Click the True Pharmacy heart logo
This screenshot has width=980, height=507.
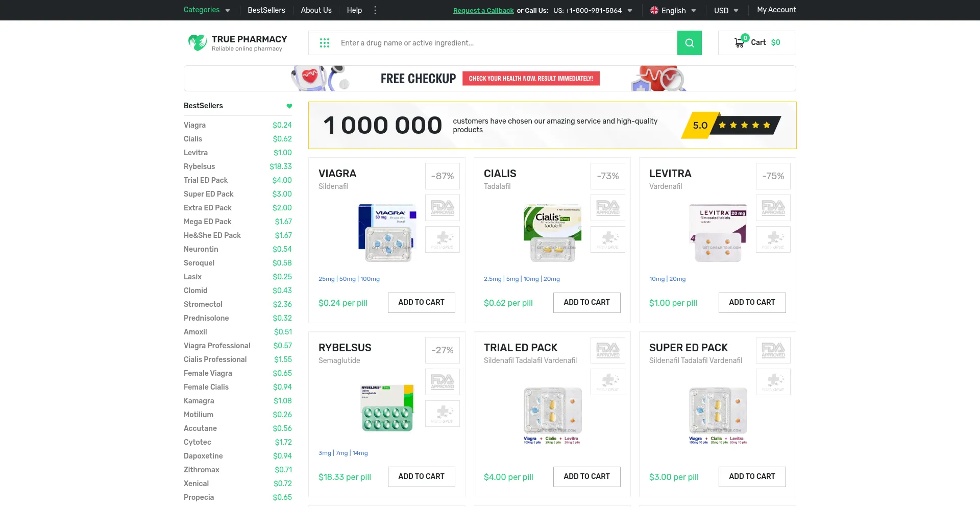tap(197, 42)
